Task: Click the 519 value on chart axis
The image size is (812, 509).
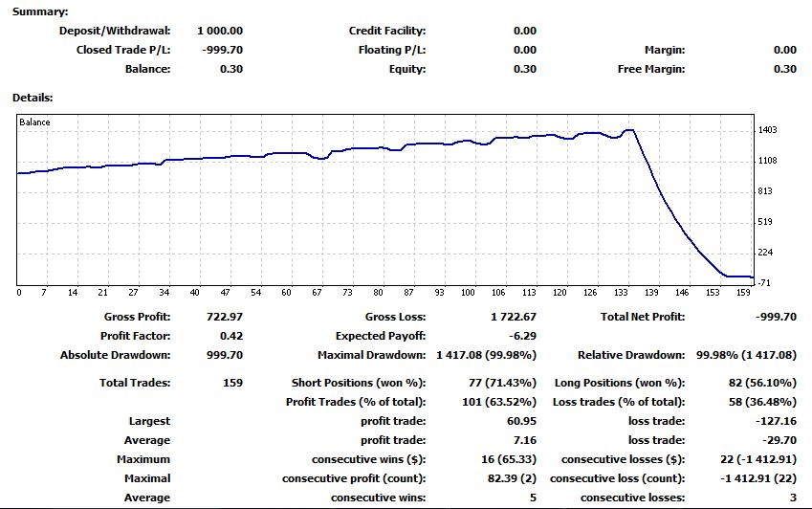Action: [765, 222]
